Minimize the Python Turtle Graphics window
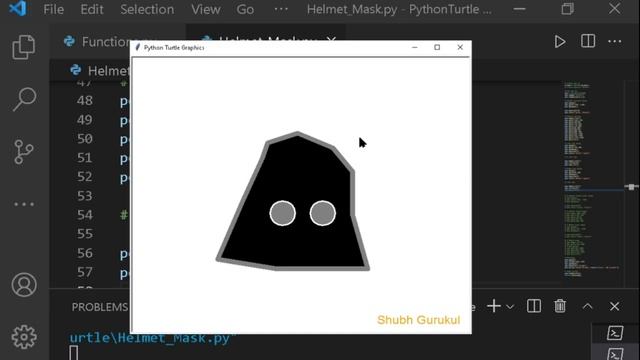This screenshot has height=360, width=640. click(x=415, y=47)
